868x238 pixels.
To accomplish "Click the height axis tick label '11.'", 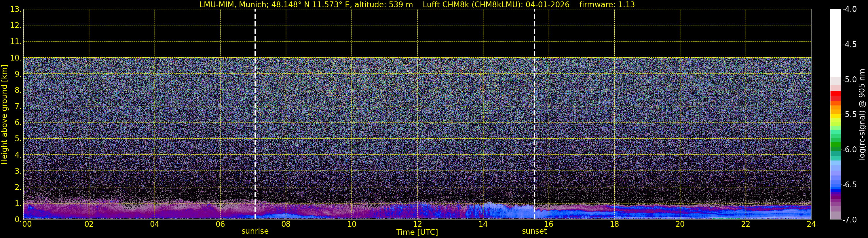I will point(16,42).
